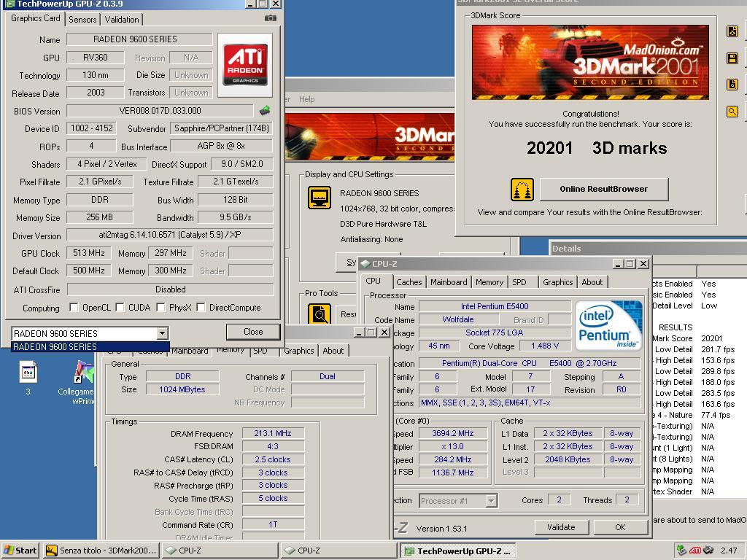Select the TechPowerUp GPU-Z taskbar item

457,551
